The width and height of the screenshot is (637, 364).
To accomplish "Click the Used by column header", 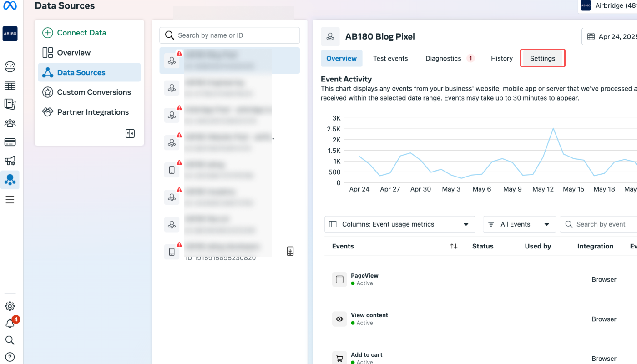I will pos(538,246).
